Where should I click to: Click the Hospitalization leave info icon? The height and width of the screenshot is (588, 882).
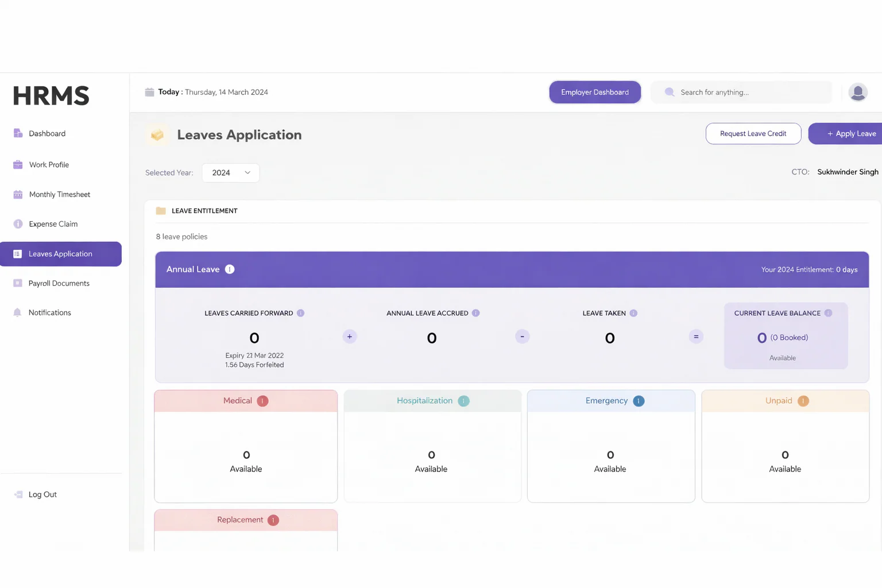coord(463,401)
